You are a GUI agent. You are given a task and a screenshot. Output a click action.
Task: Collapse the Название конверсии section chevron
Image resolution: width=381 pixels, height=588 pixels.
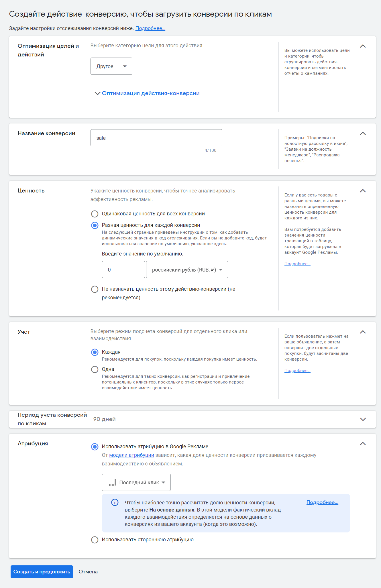tap(363, 133)
